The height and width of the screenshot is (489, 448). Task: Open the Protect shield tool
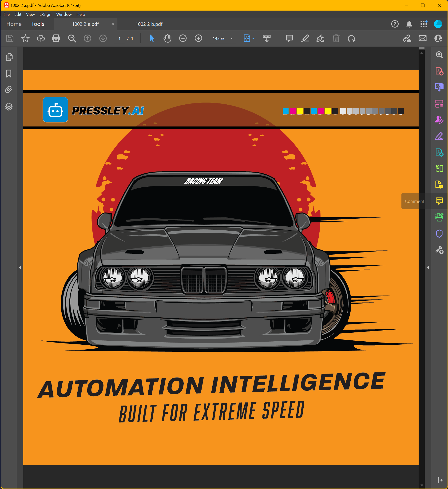pyautogui.click(x=439, y=234)
